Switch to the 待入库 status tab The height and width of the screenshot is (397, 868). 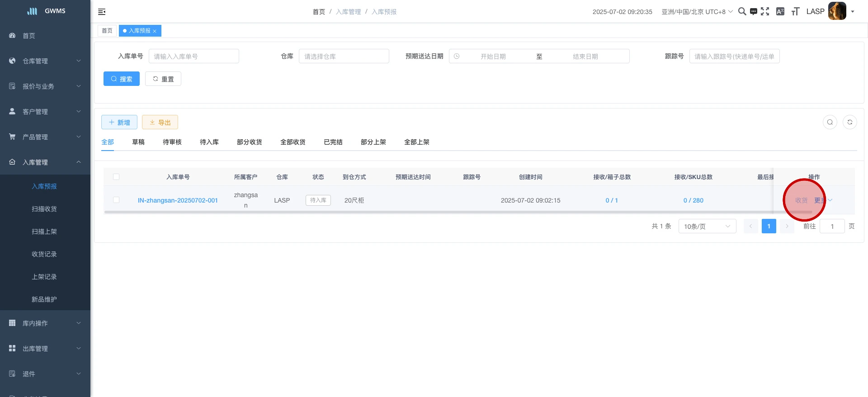[x=209, y=142]
